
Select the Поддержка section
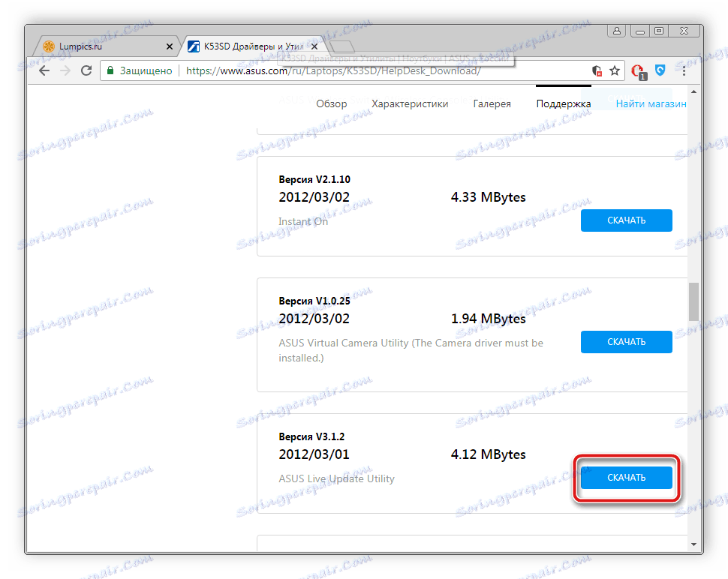(x=564, y=103)
